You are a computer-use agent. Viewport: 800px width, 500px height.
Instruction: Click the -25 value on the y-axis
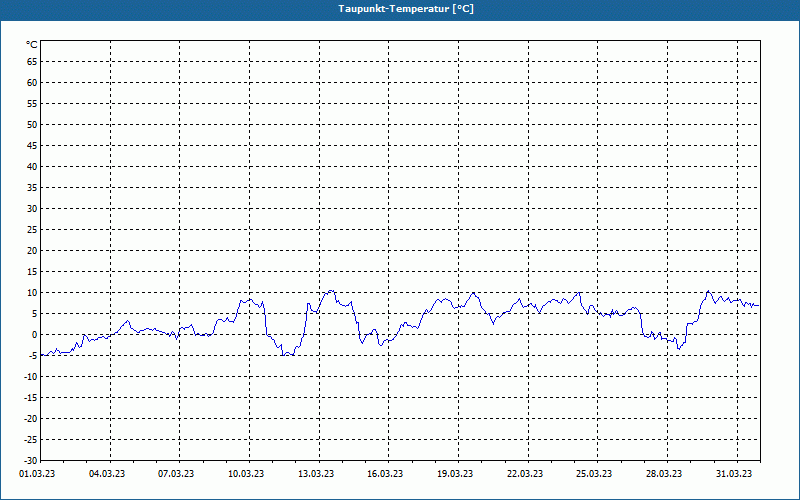click(31, 439)
